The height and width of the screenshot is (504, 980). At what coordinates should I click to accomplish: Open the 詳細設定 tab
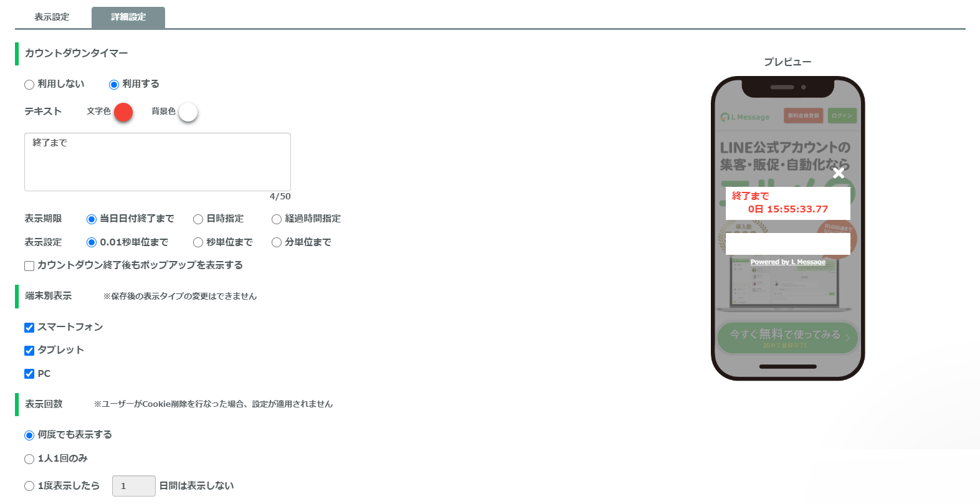point(128,17)
